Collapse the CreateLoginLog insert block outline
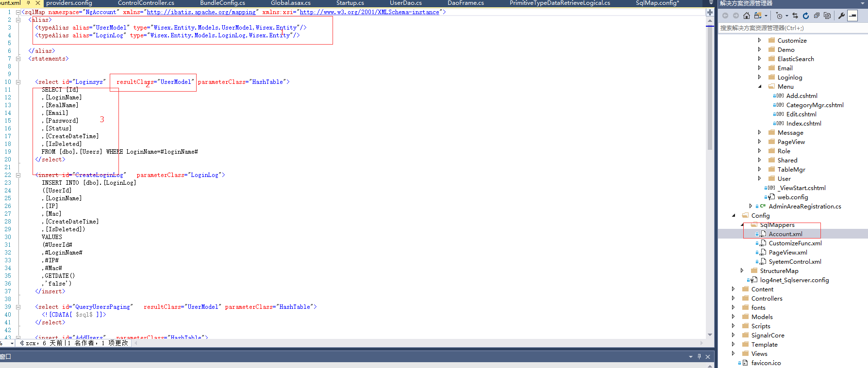Viewport: 868px width, 368px height. pyautogui.click(x=18, y=175)
